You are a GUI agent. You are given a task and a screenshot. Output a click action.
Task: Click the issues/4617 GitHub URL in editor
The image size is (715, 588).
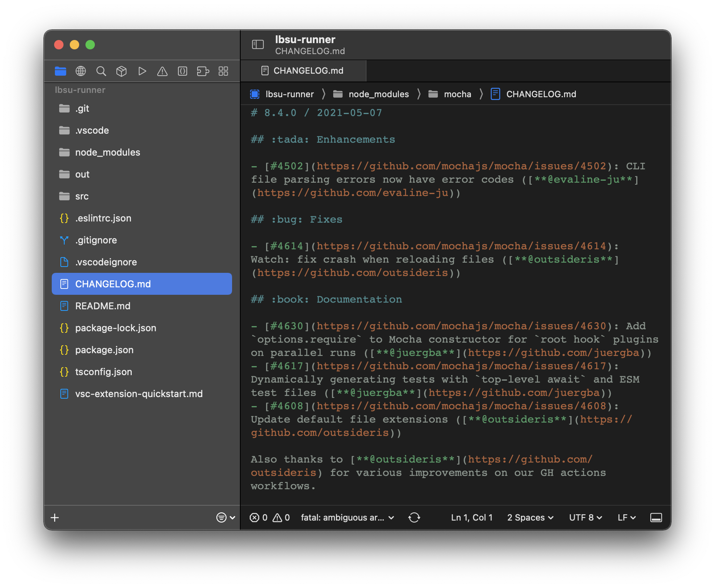pos(461,366)
